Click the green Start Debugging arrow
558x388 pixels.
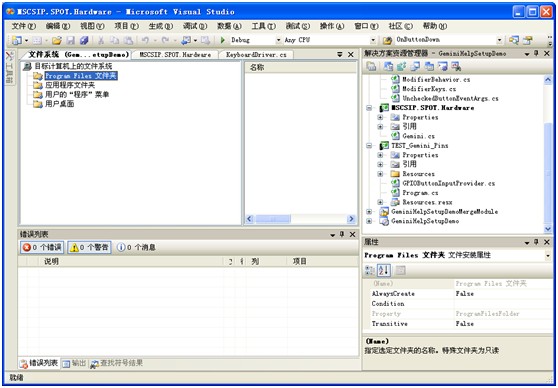[223, 40]
